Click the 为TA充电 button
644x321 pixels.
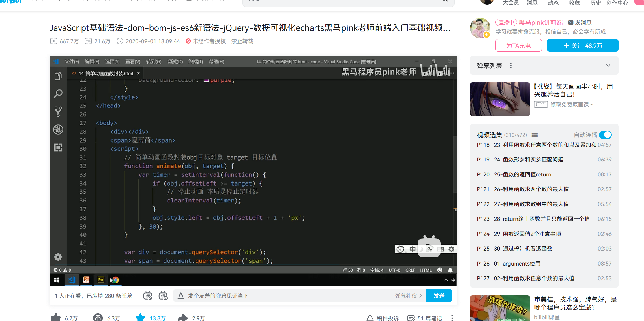click(x=518, y=46)
